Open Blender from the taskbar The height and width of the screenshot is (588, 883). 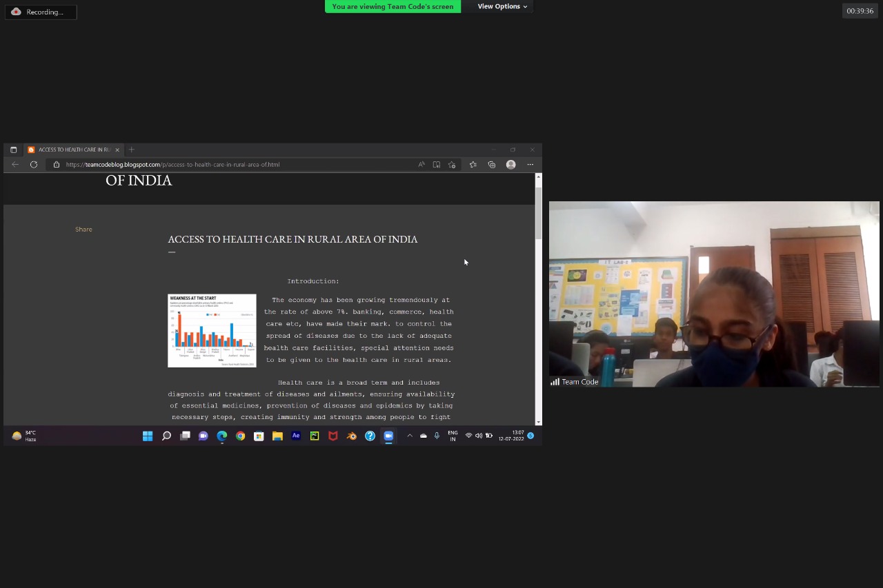(351, 436)
